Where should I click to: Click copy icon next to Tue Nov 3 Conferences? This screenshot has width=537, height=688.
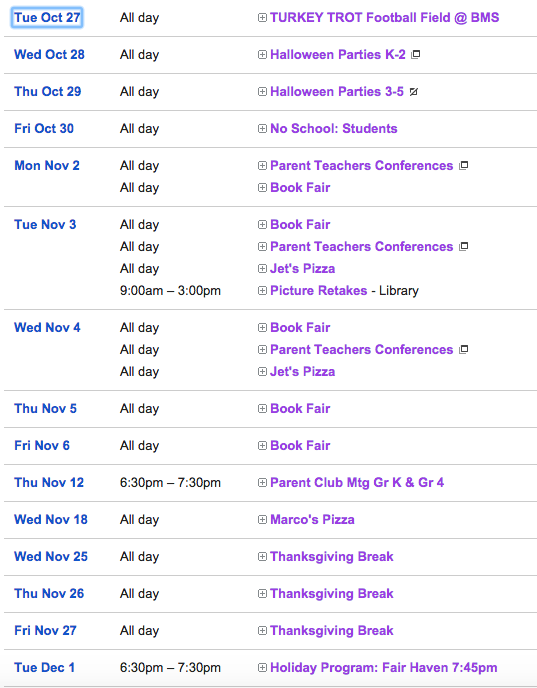463,247
